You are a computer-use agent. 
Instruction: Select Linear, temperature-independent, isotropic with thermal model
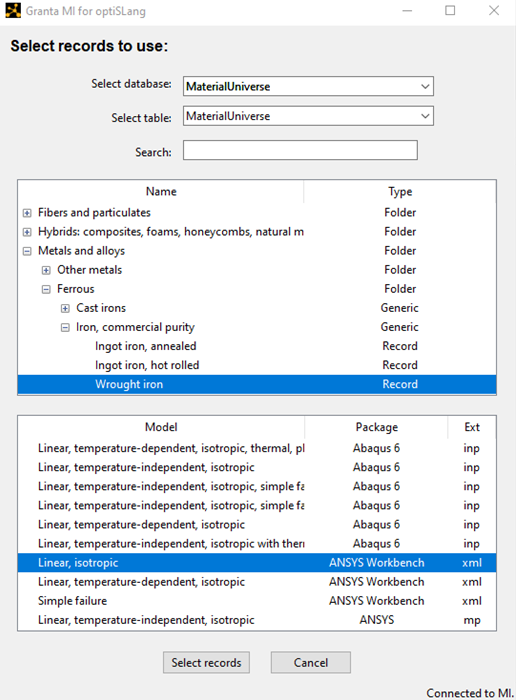257,544
